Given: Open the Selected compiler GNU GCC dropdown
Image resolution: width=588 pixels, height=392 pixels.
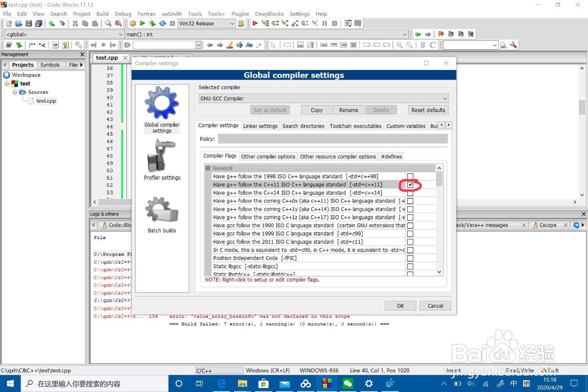Looking at the screenshot, I should click(324, 99).
